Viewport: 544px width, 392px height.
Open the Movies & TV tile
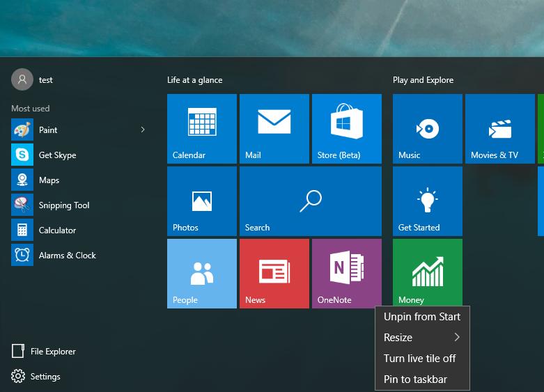[500, 128]
